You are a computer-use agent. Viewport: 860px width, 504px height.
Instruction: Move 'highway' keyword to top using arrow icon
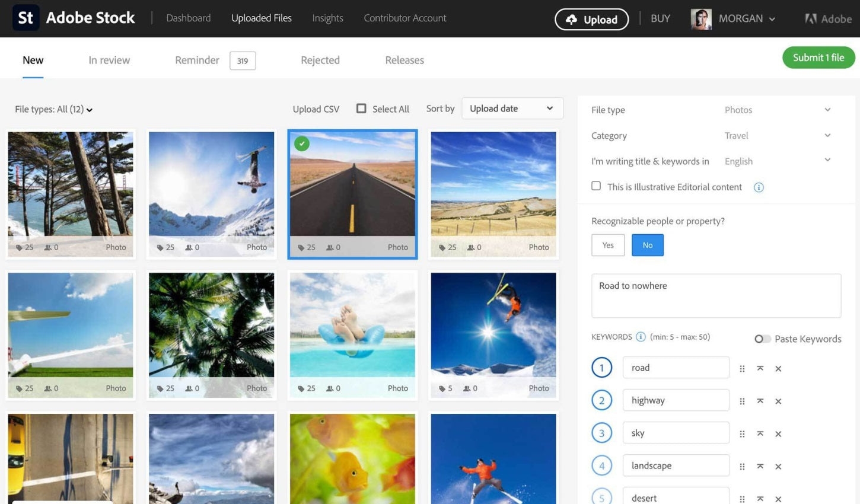760,401
